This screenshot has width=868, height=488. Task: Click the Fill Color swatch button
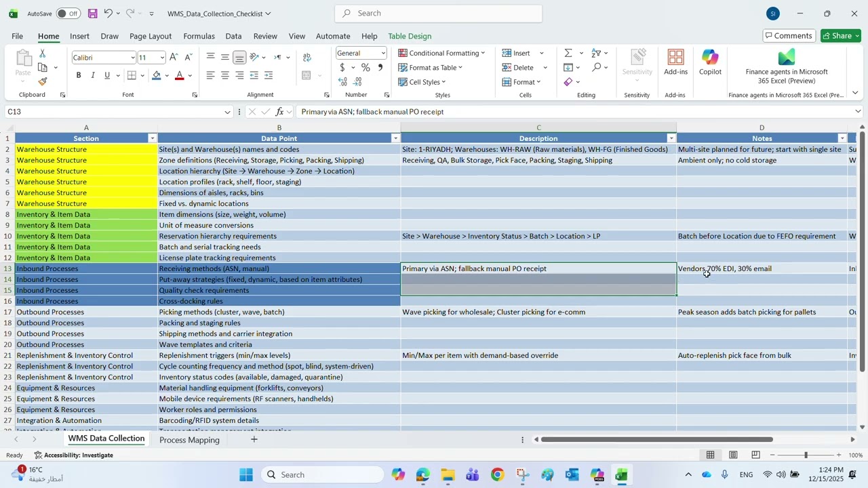[157, 75]
